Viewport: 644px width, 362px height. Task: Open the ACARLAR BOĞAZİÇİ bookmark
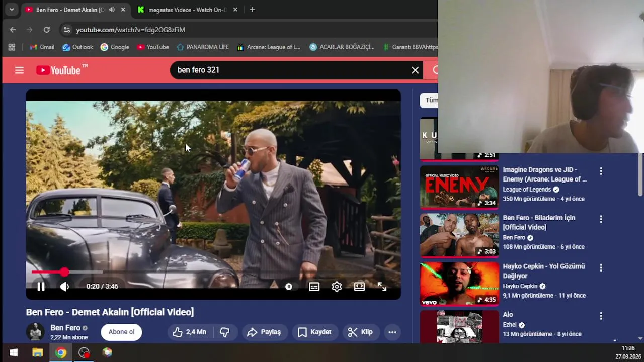342,47
